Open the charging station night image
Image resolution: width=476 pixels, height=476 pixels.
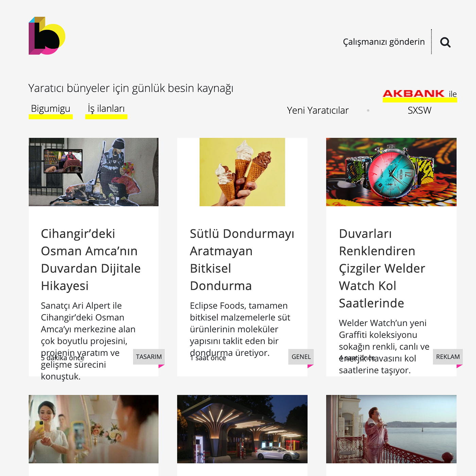[242, 429]
